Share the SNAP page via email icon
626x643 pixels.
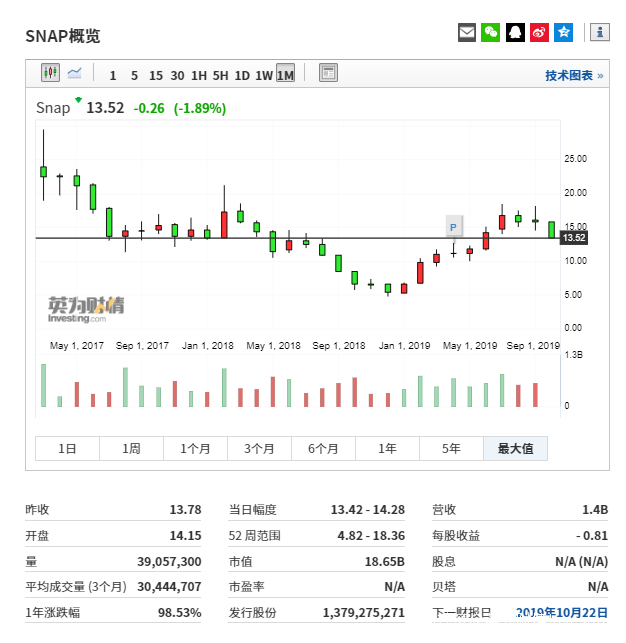coord(467,32)
